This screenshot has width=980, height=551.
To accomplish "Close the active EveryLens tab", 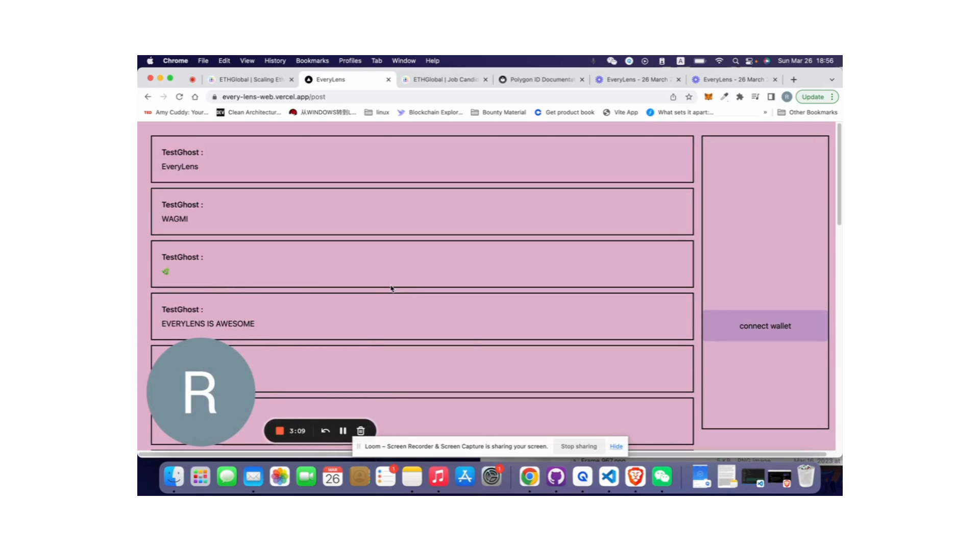I will click(x=388, y=80).
